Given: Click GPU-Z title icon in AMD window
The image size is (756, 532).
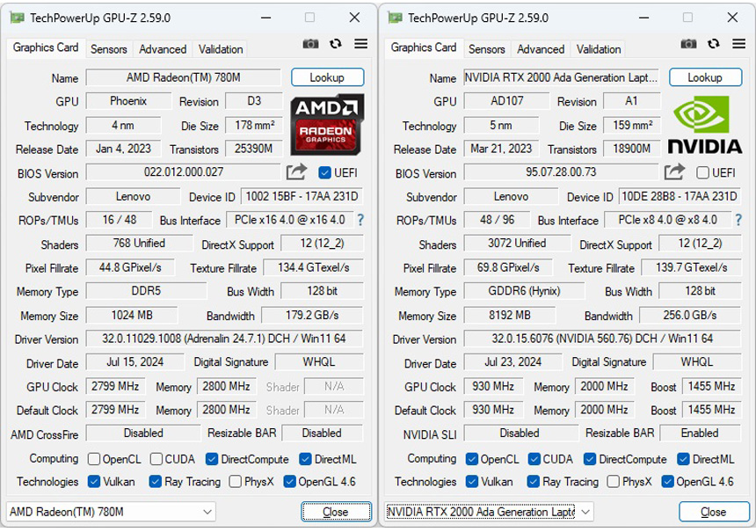Looking at the screenshot, I should pos(17,18).
